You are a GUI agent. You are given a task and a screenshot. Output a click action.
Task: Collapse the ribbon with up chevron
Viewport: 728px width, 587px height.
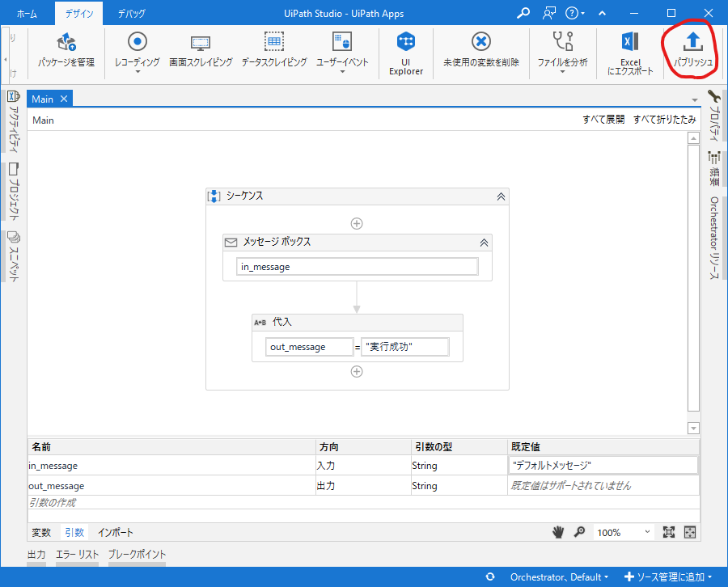pyautogui.click(x=602, y=13)
